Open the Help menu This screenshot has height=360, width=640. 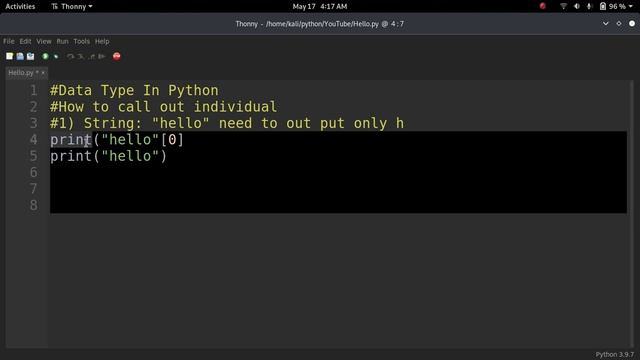[102, 41]
